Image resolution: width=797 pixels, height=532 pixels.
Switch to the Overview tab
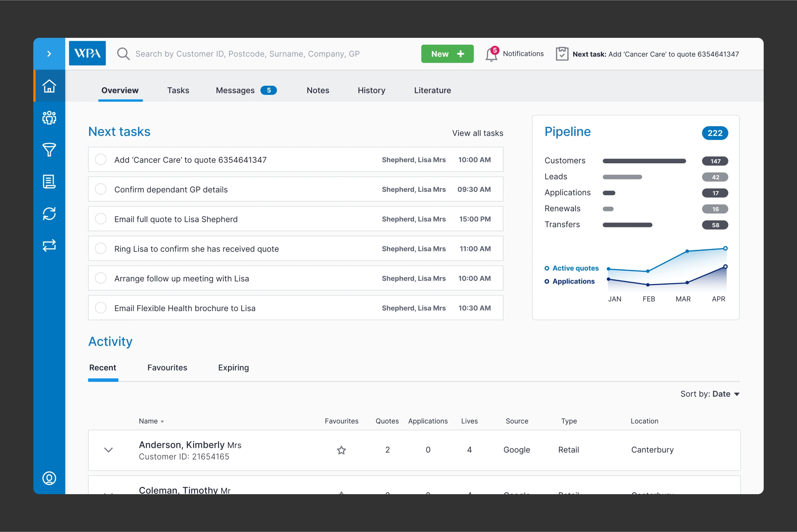coord(120,90)
